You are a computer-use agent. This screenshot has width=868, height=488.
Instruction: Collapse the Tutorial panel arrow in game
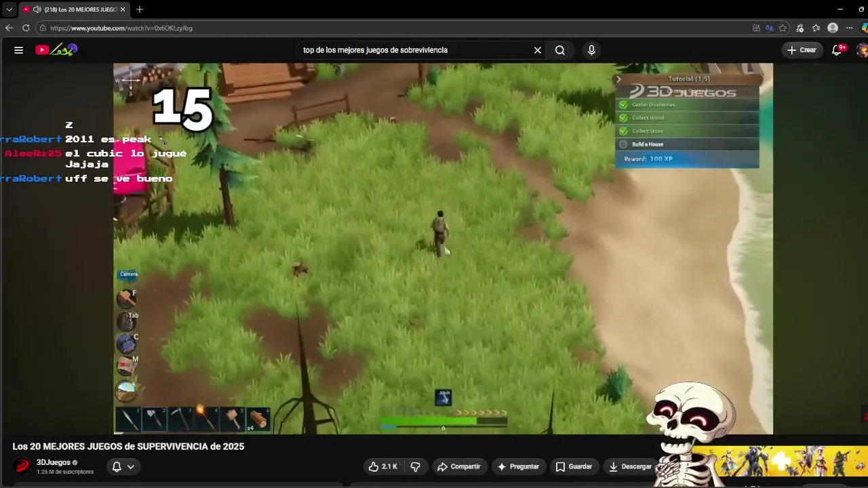tap(618, 79)
